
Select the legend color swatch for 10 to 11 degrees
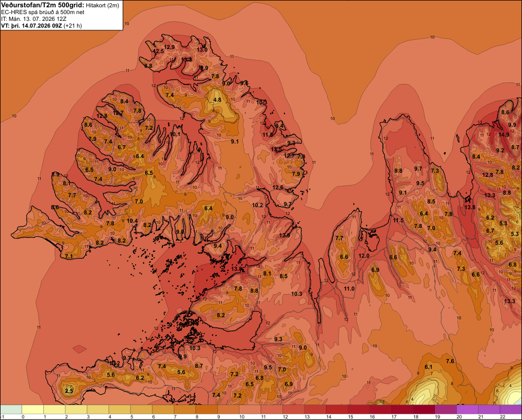[251, 410]
